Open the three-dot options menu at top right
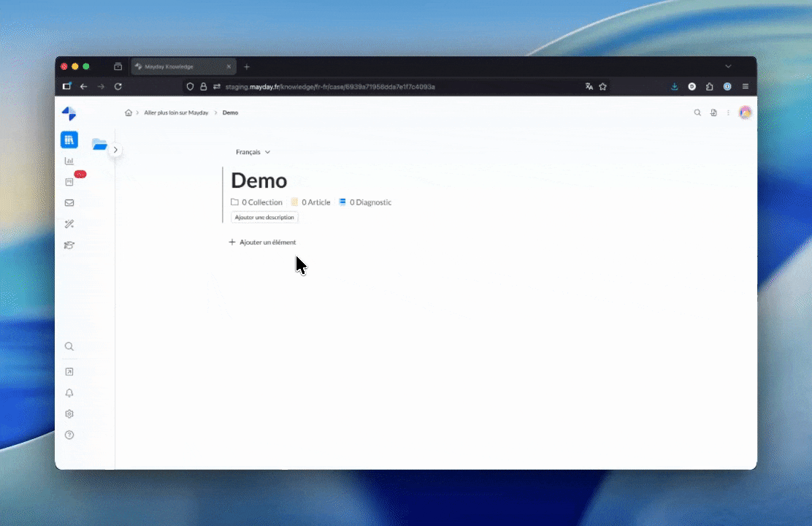This screenshot has width=812, height=526. point(728,113)
